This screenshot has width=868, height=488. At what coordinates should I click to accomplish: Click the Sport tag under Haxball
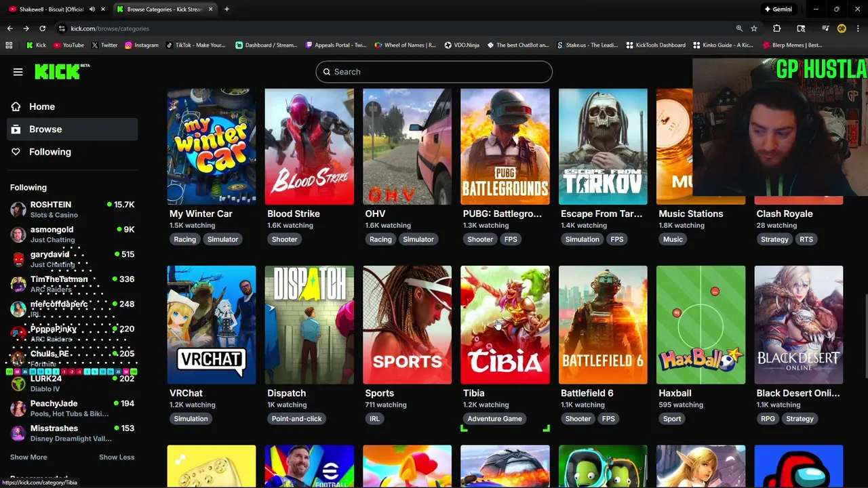pyautogui.click(x=672, y=419)
